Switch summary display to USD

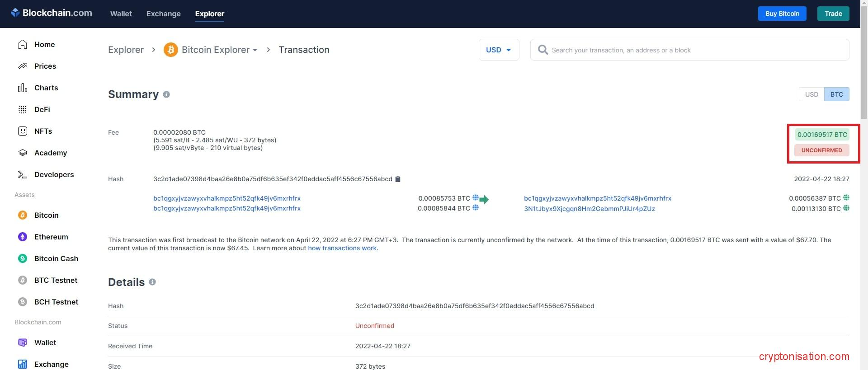coord(811,94)
